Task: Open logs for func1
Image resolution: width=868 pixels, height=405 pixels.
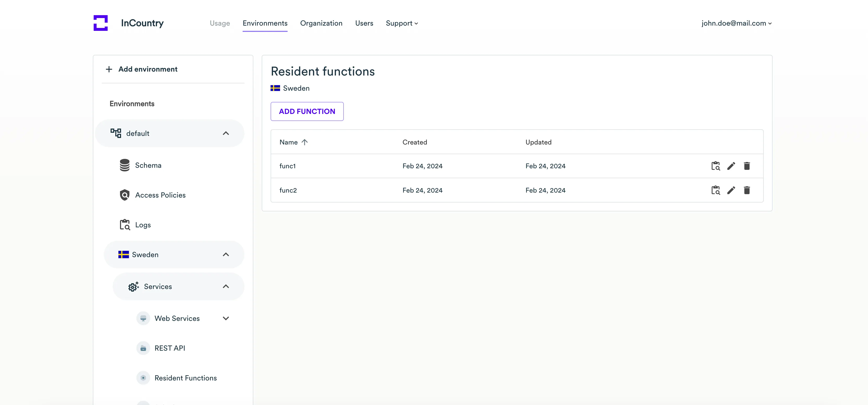Action: (x=715, y=166)
